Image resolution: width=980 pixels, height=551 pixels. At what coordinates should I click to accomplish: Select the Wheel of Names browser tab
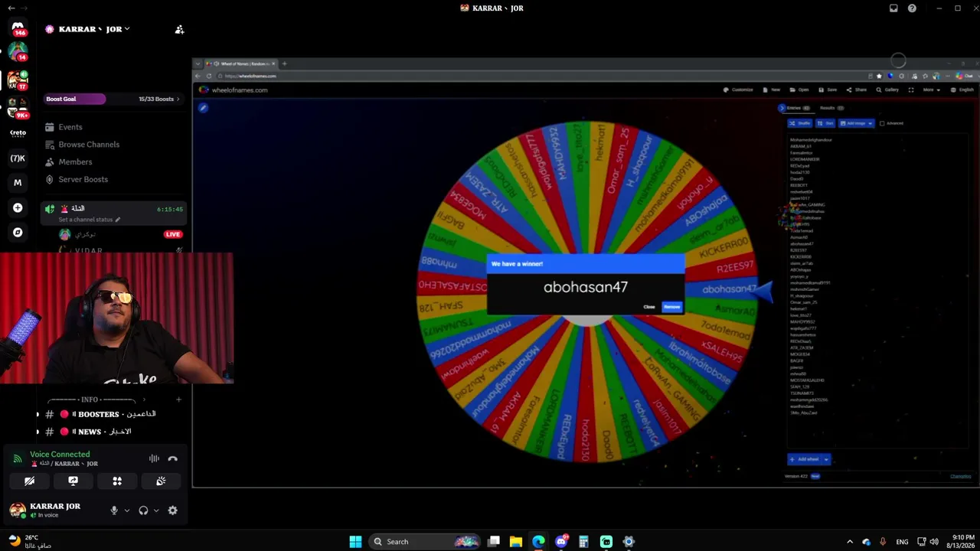(x=240, y=64)
